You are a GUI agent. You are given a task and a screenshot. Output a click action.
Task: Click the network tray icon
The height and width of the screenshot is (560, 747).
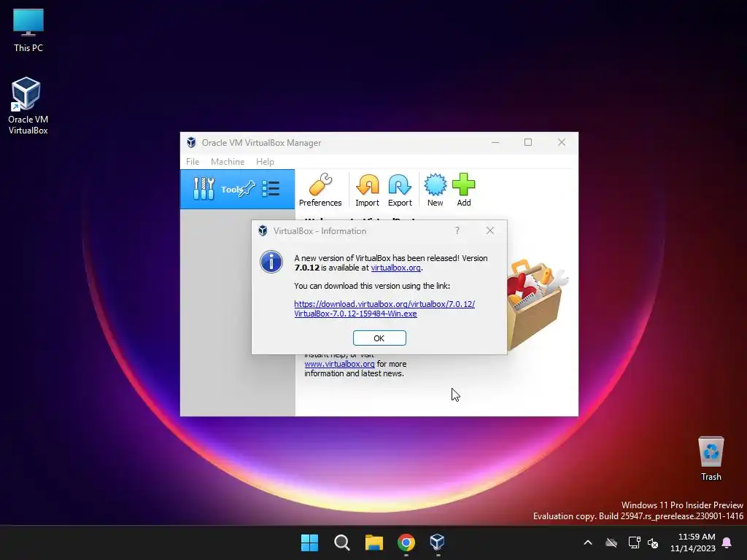(634, 542)
